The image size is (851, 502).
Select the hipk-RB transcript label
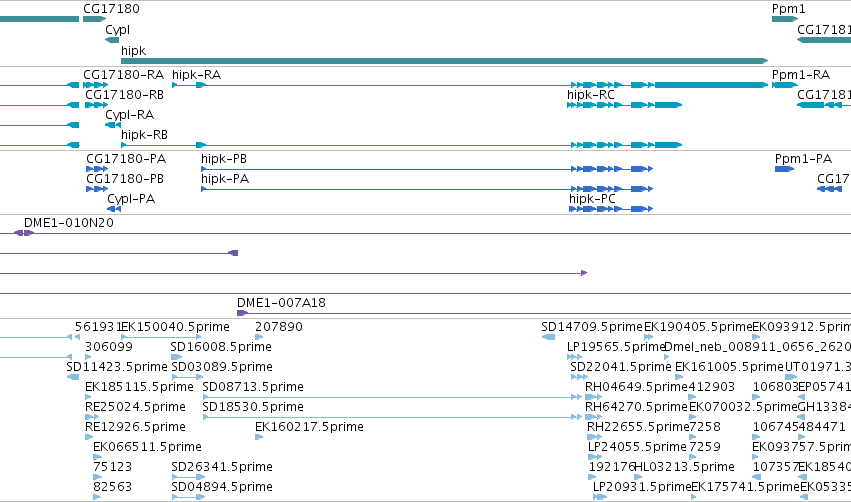click(x=144, y=135)
